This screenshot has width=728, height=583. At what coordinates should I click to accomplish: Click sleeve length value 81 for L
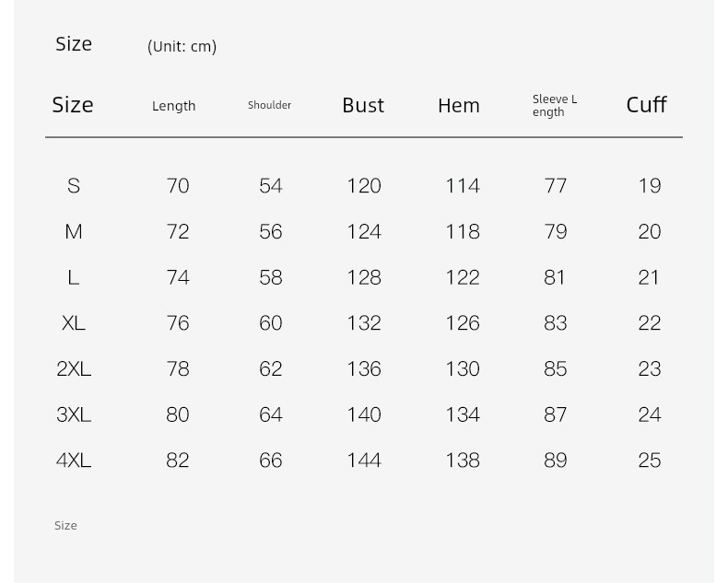[x=555, y=277]
